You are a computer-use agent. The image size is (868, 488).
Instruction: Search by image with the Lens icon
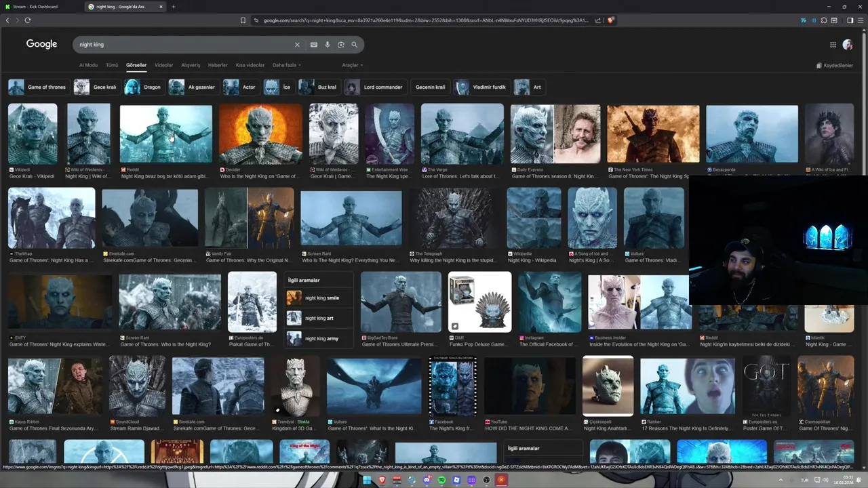pyautogui.click(x=341, y=45)
